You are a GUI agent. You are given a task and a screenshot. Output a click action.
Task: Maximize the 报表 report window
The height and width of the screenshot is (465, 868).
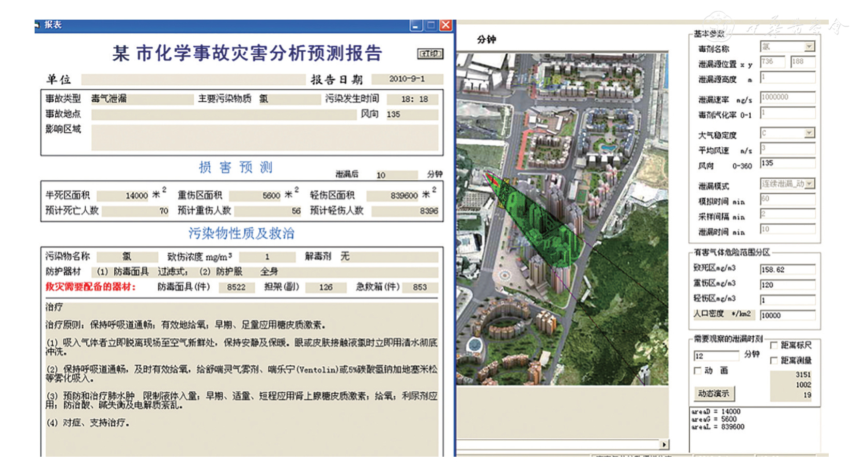coord(431,25)
